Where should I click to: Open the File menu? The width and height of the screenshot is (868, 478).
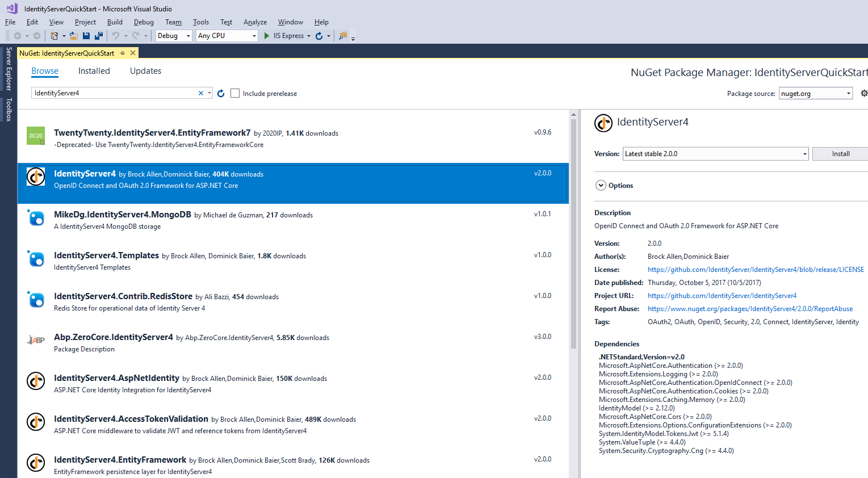pos(10,22)
